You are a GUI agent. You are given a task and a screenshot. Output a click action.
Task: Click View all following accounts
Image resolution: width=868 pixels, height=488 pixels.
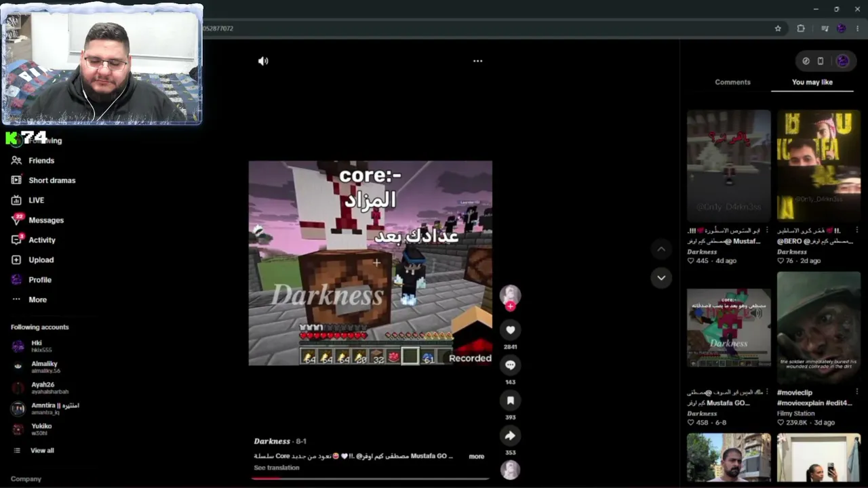click(x=42, y=451)
